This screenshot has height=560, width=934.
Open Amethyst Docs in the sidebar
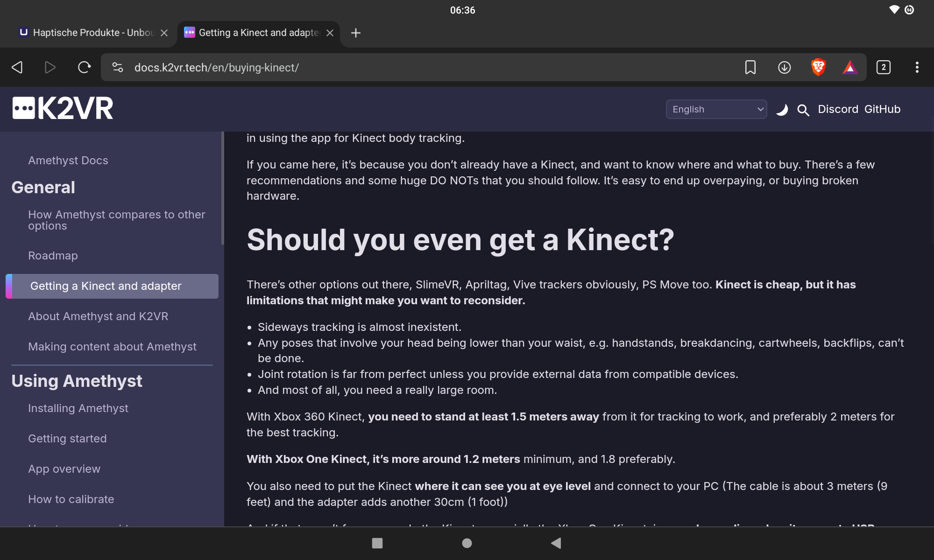coord(68,160)
